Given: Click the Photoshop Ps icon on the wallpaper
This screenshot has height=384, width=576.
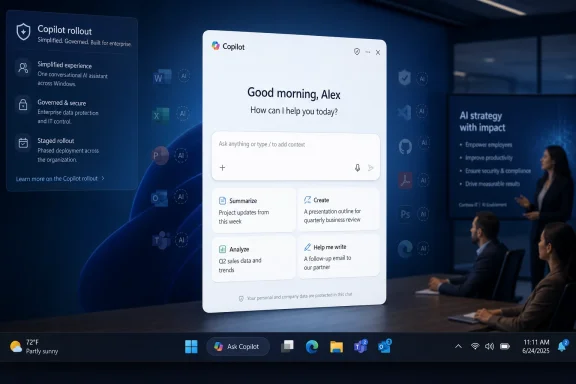Looking at the screenshot, I should click(x=405, y=214).
